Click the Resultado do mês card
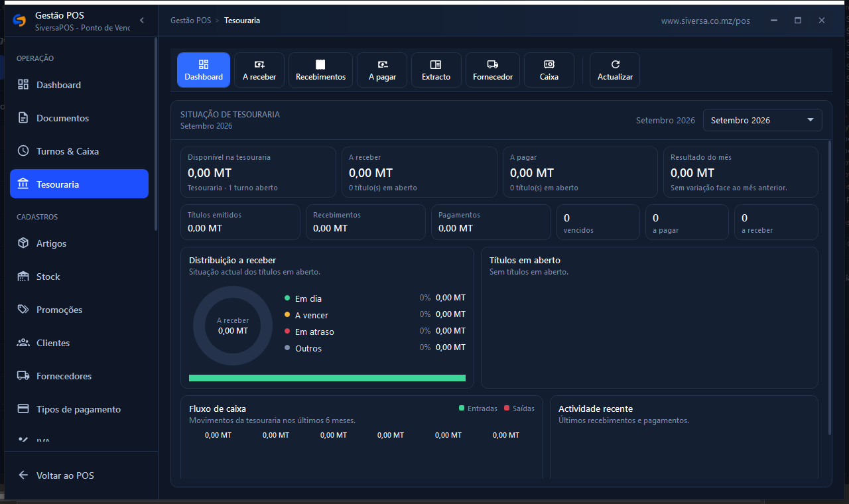The image size is (849, 504). (x=740, y=172)
